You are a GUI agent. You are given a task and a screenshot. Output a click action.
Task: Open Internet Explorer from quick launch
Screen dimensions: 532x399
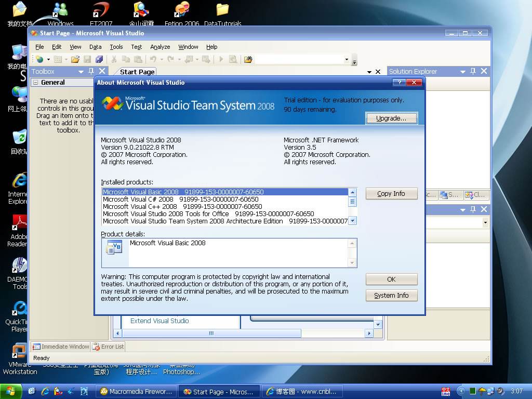[45, 391]
